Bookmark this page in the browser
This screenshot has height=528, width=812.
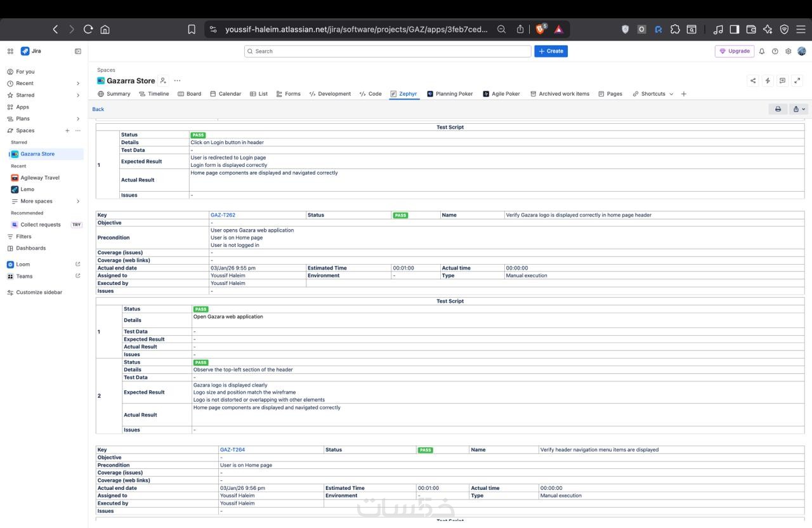[192, 29]
